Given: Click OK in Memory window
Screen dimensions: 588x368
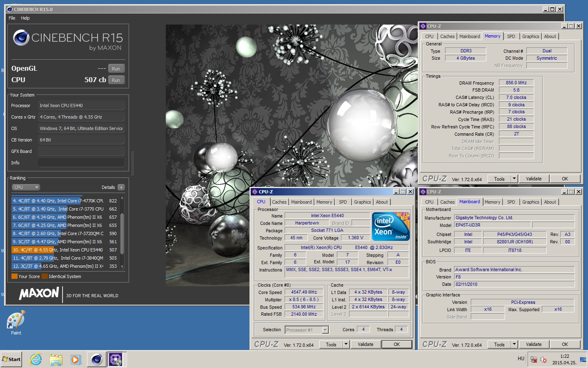Looking at the screenshot, I should (565, 179).
